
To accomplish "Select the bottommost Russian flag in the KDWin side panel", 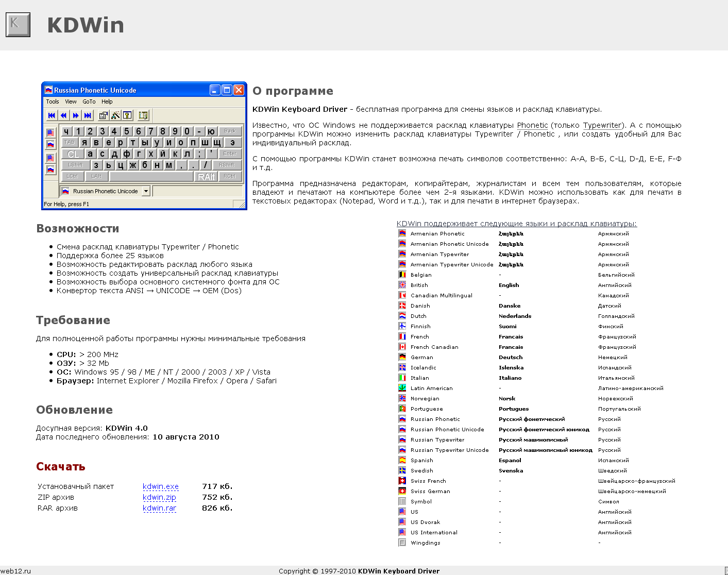I will [x=50, y=170].
